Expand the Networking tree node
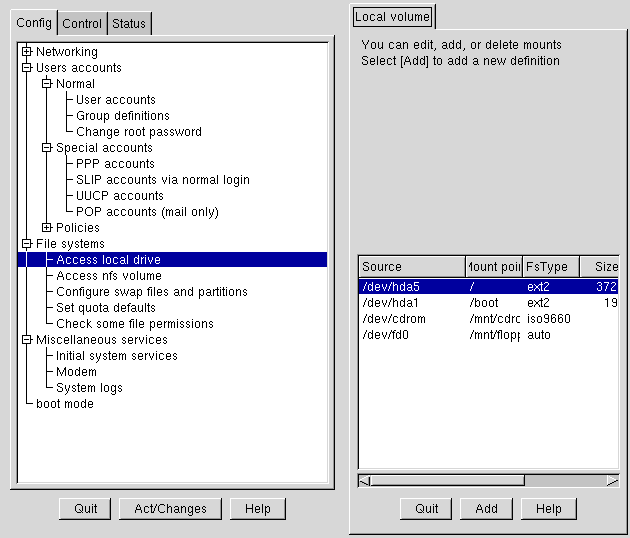Viewport: 630px width, 538px height. pyautogui.click(x=27, y=52)
